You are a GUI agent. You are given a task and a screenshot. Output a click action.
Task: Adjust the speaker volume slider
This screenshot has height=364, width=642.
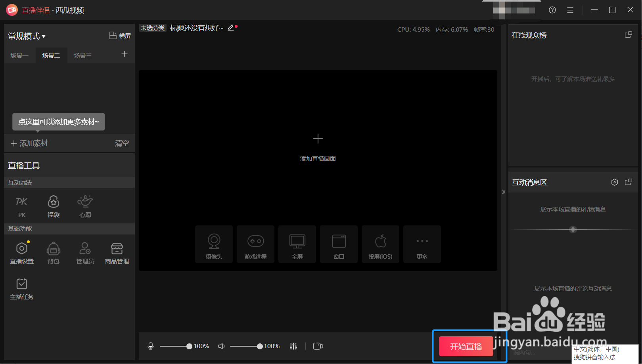246,346
